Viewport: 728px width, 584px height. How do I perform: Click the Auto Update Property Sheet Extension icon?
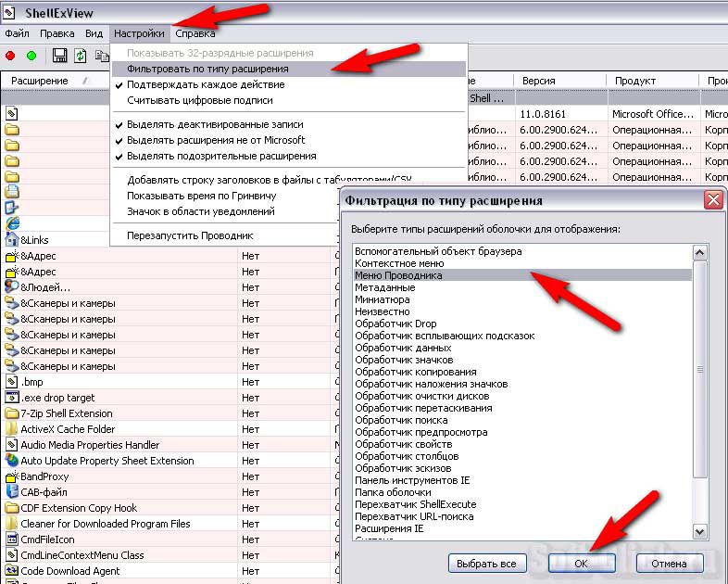[x=12, y=461]
